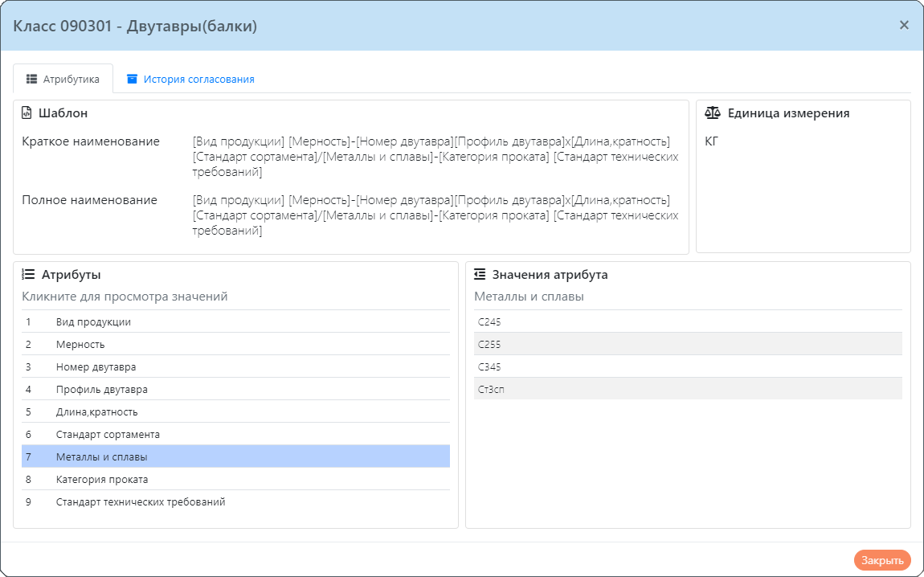The width and height of the screenshot is (924, 577).
Task: Open the Атрибутика tab
Action: (x=63, y=80)
